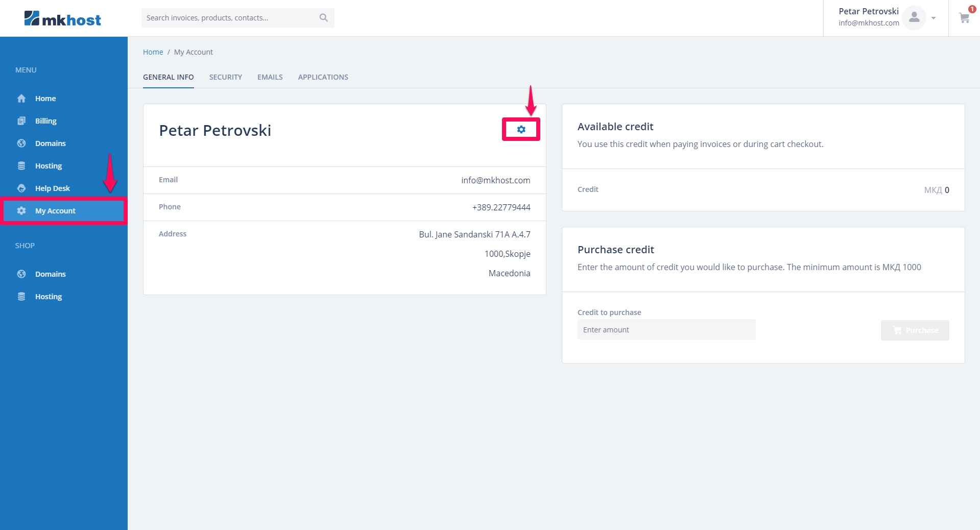Click the Home house icon in sidebar
This screenshot has height=530, width=980.
(x=21, y=99)
